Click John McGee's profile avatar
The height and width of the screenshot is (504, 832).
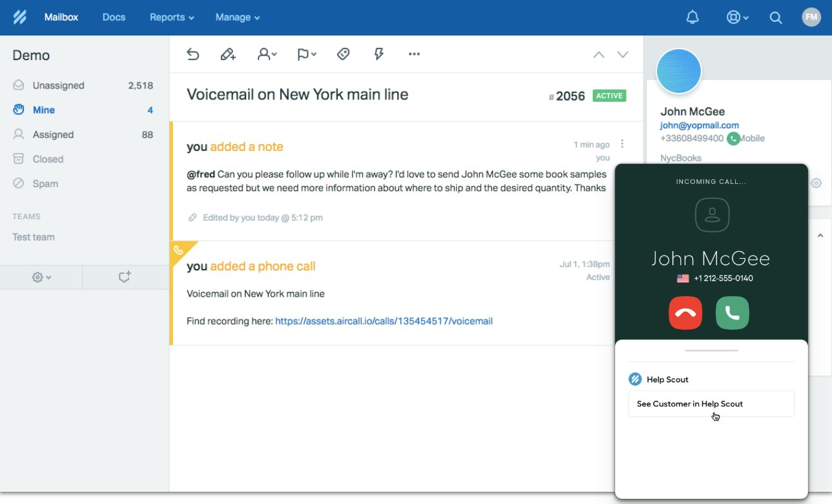[x=679, y=71]
